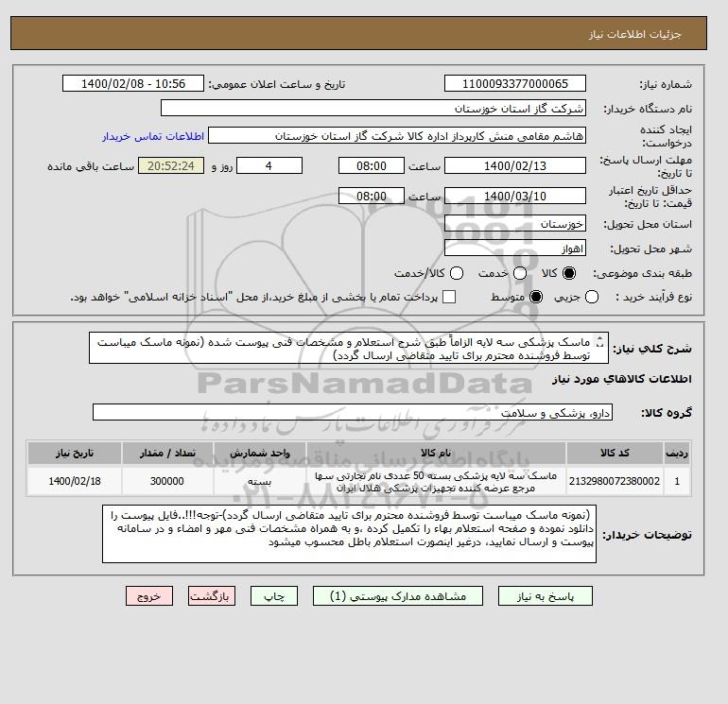
Task: Click the price validity date 1400/03/10 field
Action: tap(515, 196)
